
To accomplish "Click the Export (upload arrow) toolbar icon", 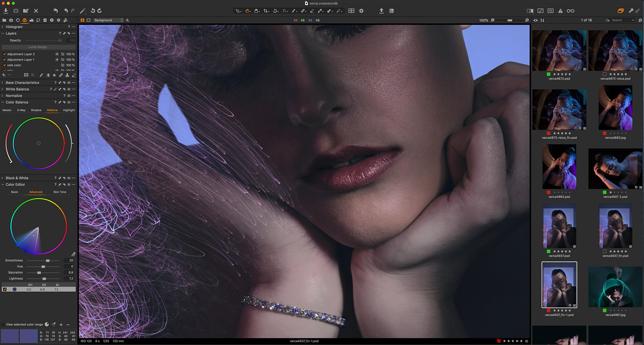I will pos(381,11).
